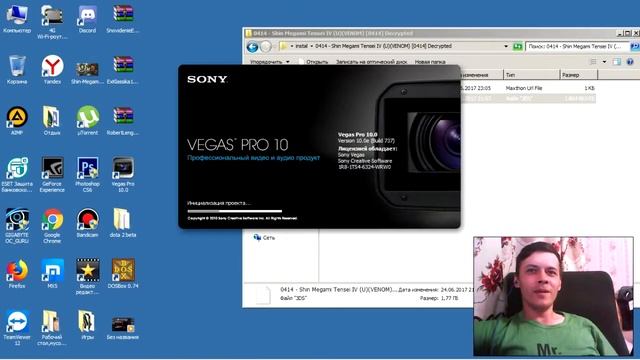The width and height of the screenshot is (640, 360).
Task: Go back in the Explorer window
Action: pos(252,47)
